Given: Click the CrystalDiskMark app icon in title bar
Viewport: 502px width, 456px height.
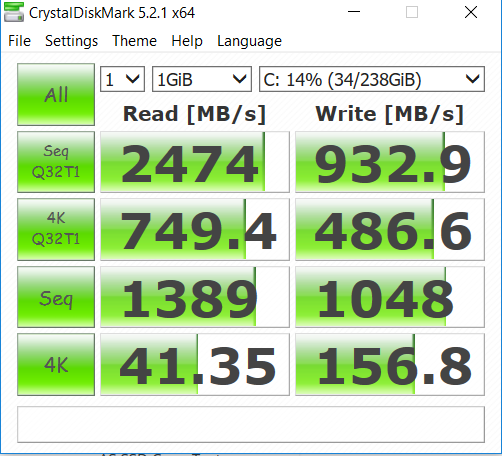Looking at the screenshot, I should pos(14,12).
